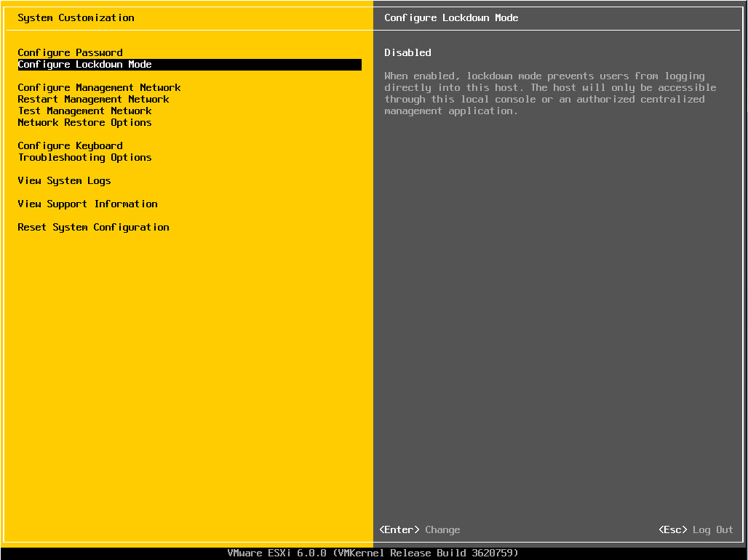Image resolution: width=748 pixels, height=560 pixels.
Task: Select the highlighted Configure Lockdown Mode entry
Action: pos(84,64)
